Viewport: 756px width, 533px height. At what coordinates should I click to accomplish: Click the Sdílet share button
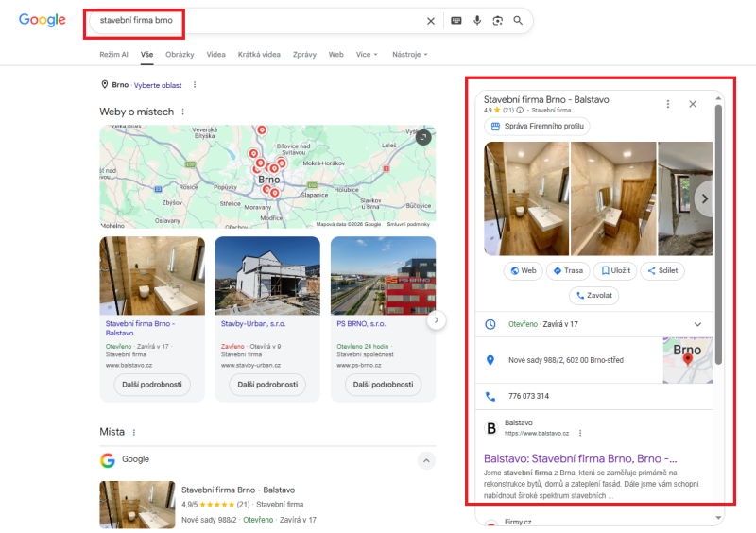(662, 270)
